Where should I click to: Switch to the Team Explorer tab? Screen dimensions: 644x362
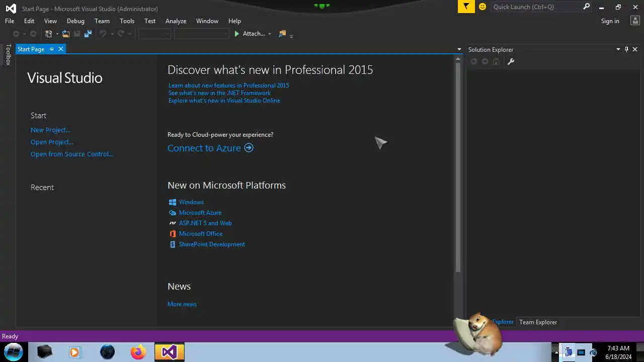(x=538, y=322)
